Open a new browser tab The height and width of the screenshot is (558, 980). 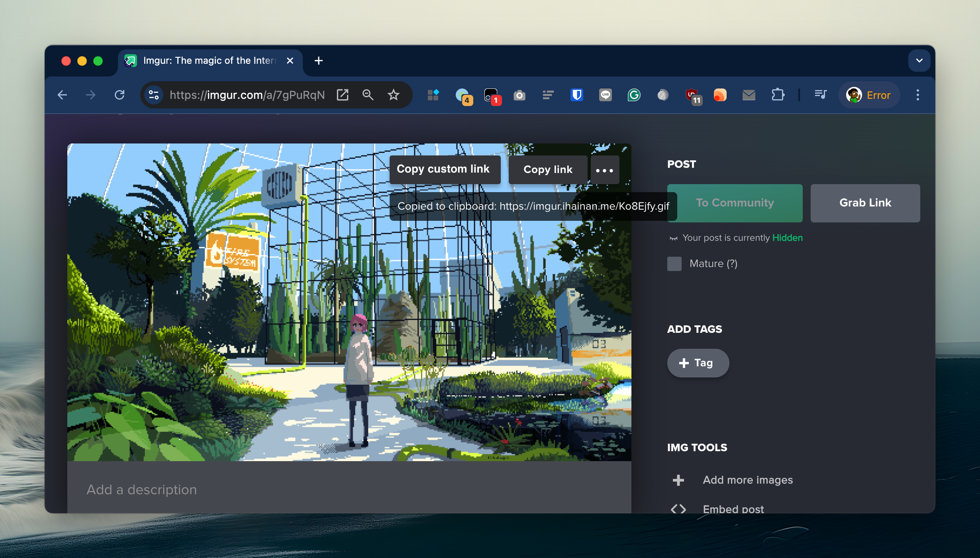click(319, 61)
